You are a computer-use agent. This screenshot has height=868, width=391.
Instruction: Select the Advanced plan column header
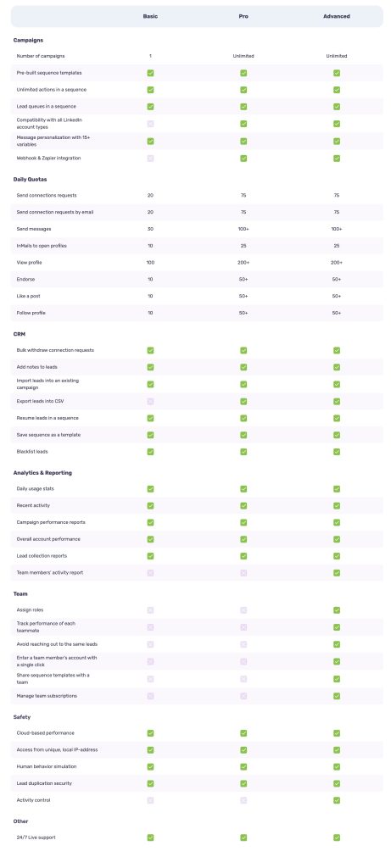coord(336,17)
